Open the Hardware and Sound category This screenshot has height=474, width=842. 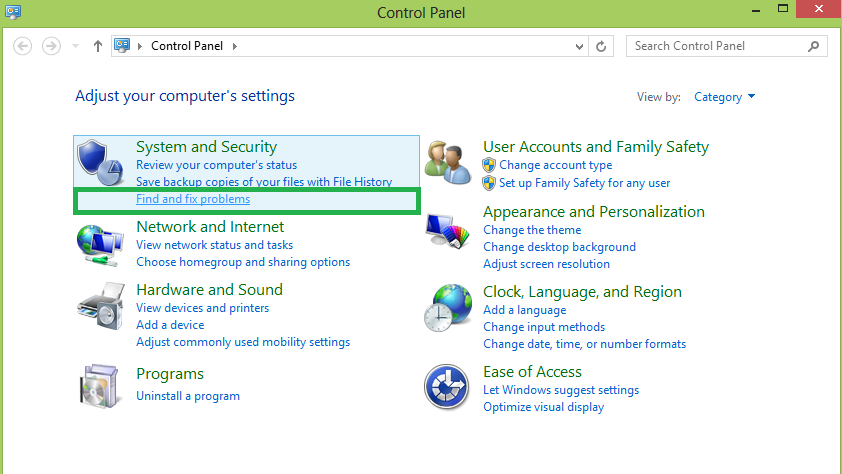pyautogui.click(x=209, y=289)
